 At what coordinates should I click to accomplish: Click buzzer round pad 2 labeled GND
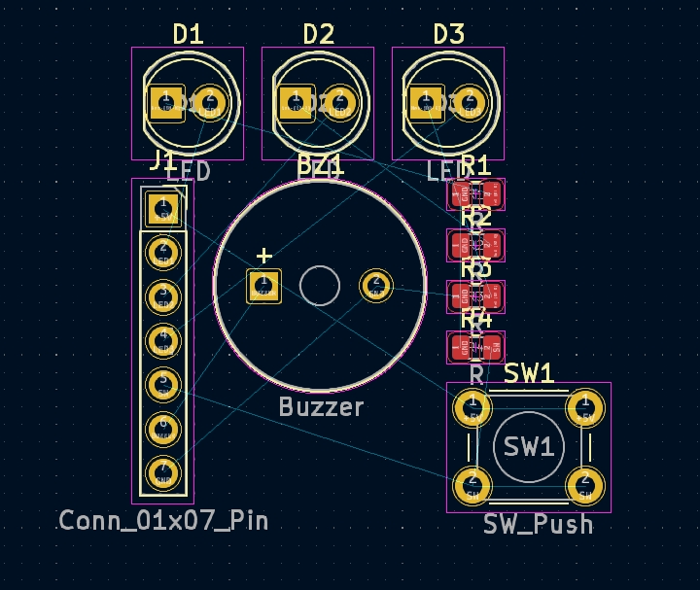(x=376, y=286)
